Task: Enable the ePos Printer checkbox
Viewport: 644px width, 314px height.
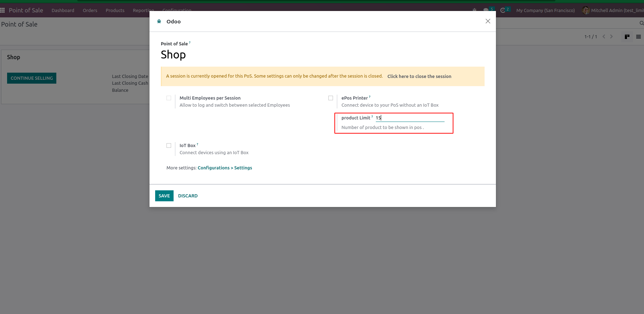Action: pyautogui.click(x=331, y=98)
